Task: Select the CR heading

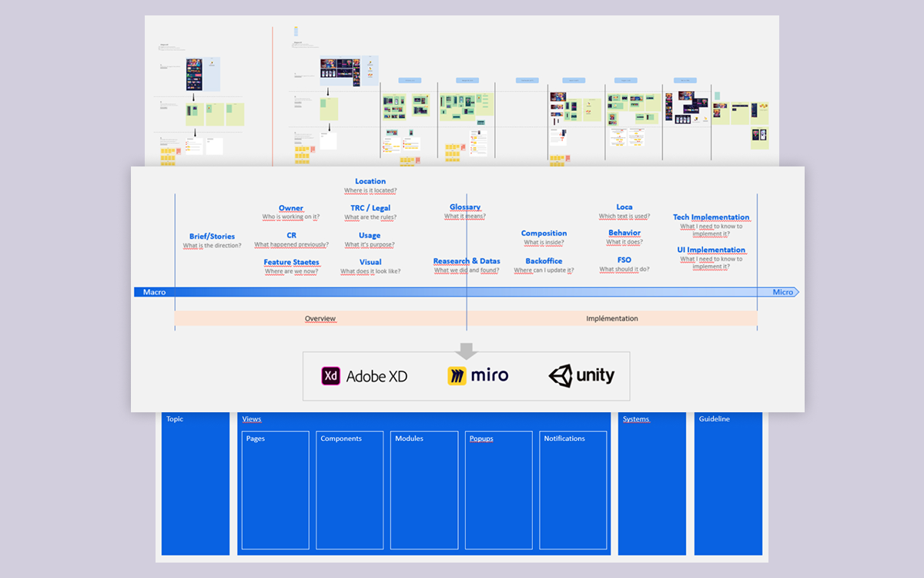Action: click(x=291, y=235)
